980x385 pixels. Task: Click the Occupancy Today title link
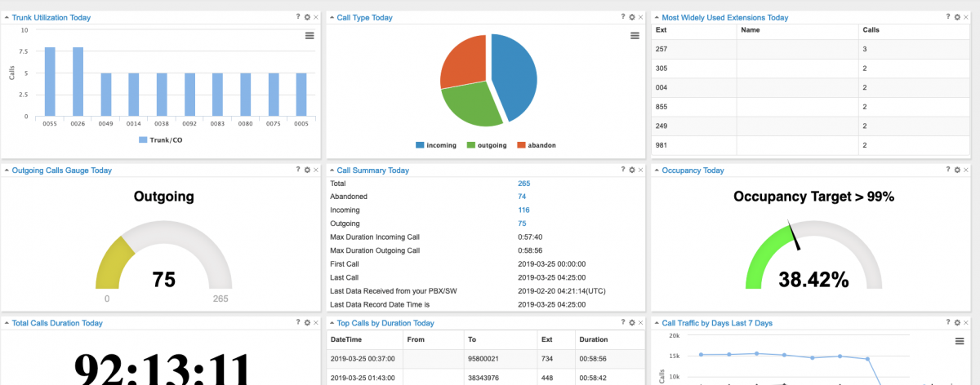[x=693, y=170]
